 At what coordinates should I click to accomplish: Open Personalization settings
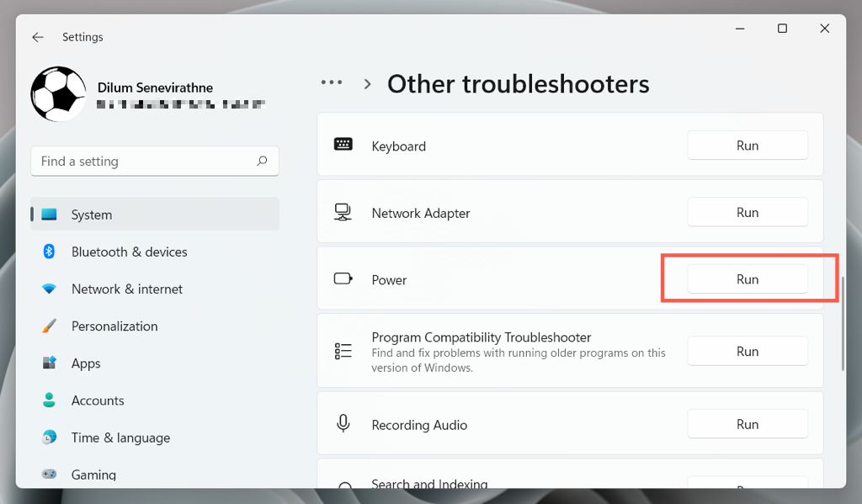click(155, 326)
